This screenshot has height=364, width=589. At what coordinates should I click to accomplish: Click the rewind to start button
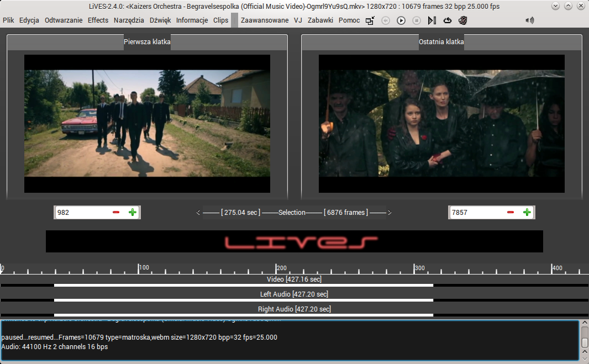pos(386,20)
